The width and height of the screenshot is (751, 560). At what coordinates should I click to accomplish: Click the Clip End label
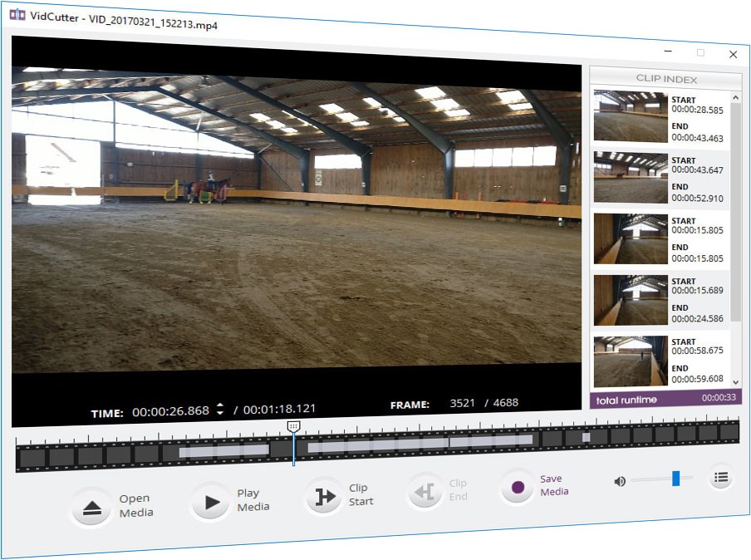[x=458, y=489]
